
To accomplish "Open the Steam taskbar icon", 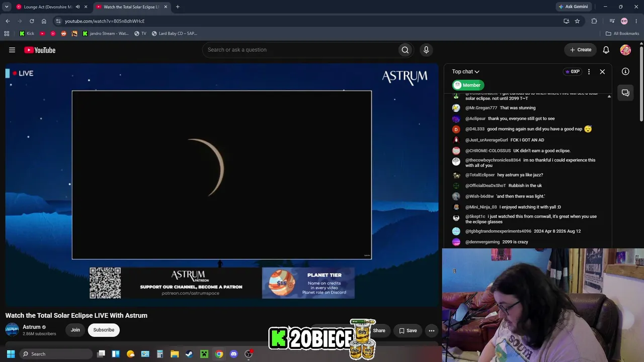I will point(189,354).
